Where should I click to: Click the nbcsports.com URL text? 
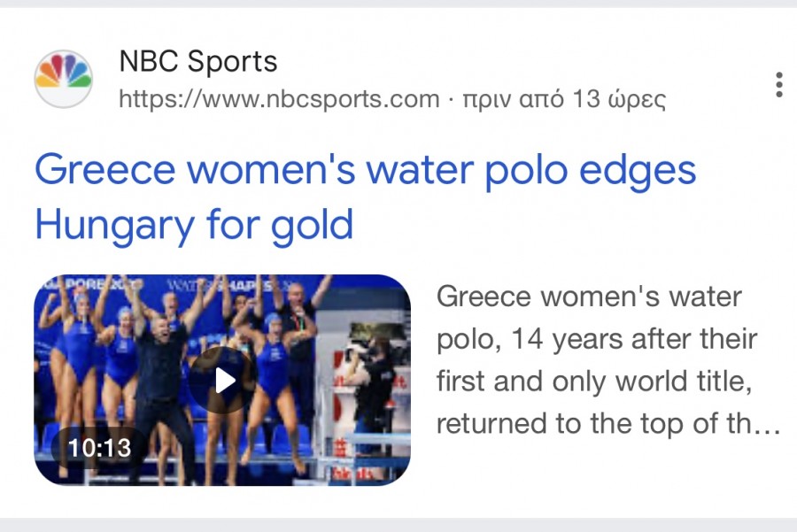click(279, 98)
